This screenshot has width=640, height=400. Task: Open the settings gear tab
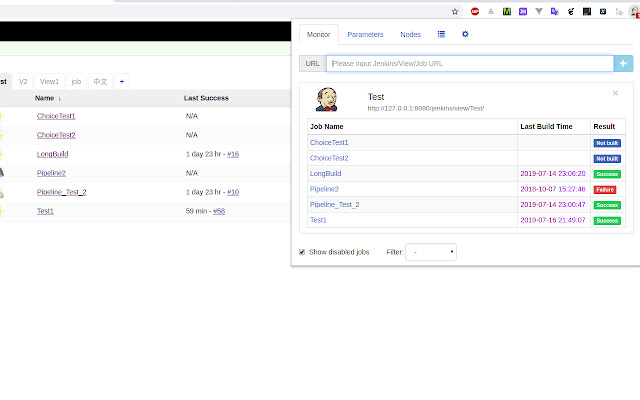pyautogui.click(x=465, y=34)
